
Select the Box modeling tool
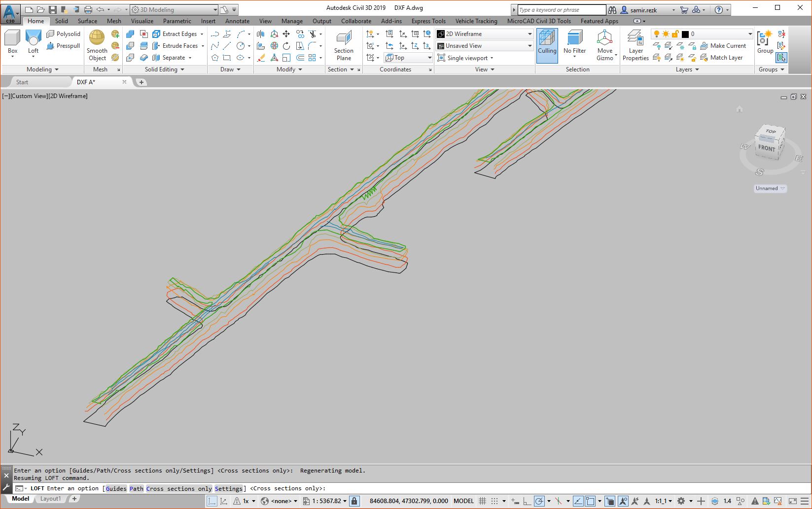[12, 43]
